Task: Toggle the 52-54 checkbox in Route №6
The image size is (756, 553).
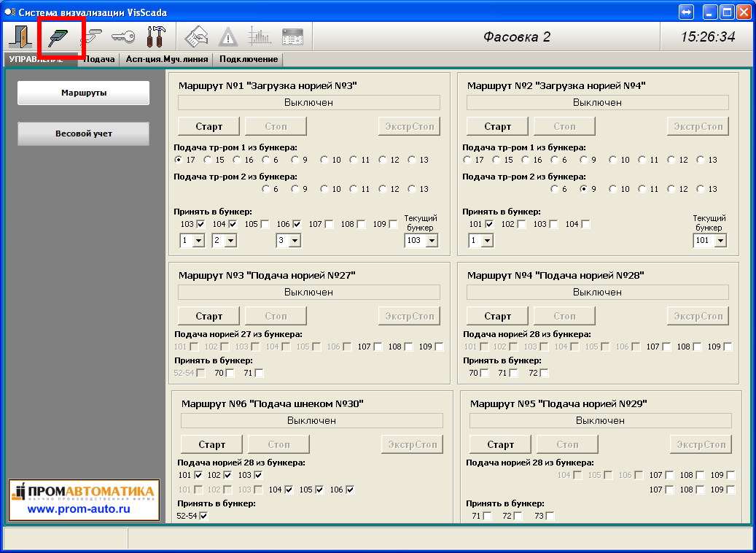Action: (204, 516)
